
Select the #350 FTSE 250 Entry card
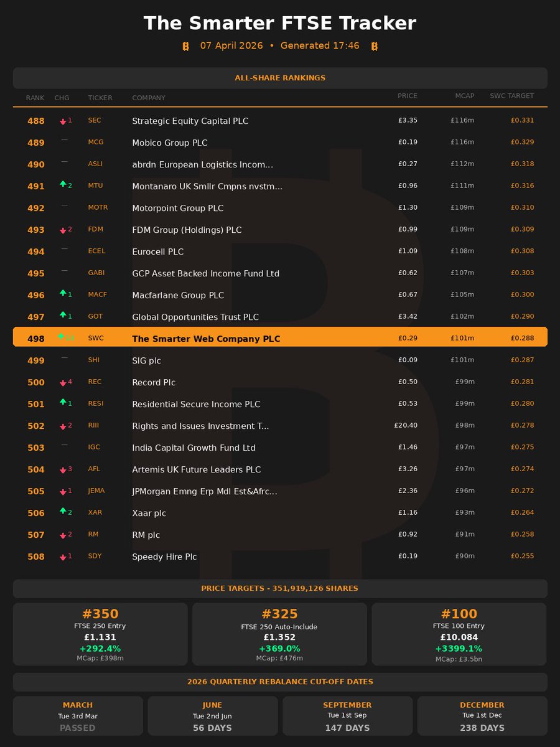[100, 634]
